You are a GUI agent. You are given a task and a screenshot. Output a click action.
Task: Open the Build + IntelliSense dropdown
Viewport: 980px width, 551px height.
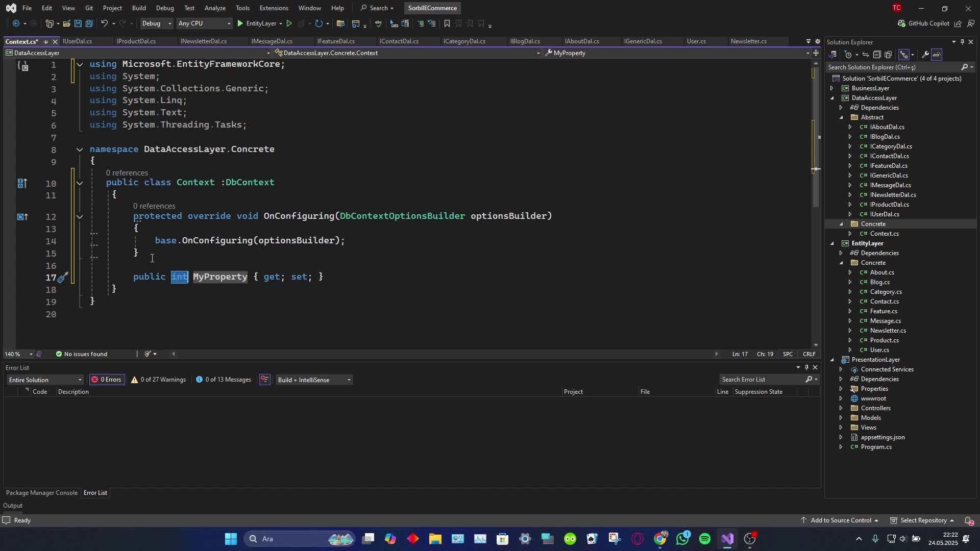pos(313,380)
